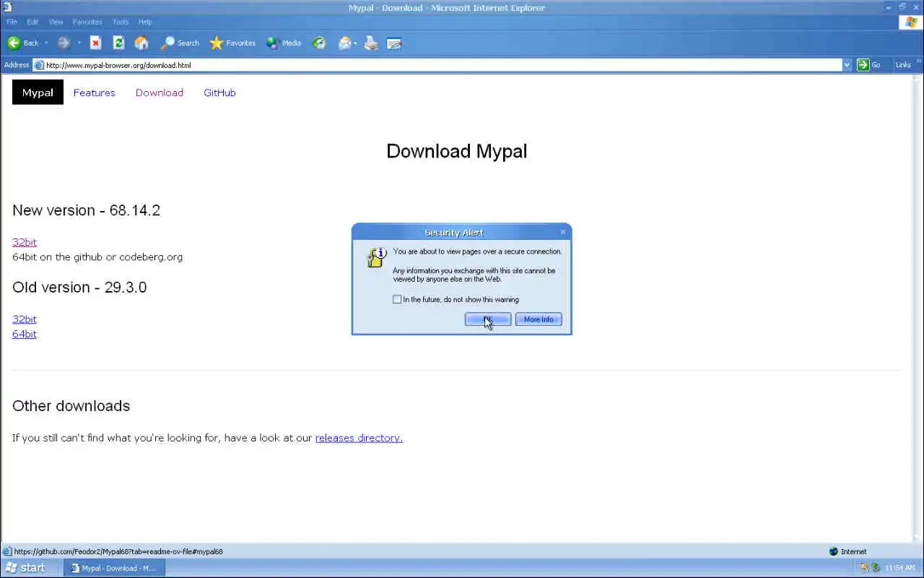
Task: Click the Go button
Action: point(869,65)
